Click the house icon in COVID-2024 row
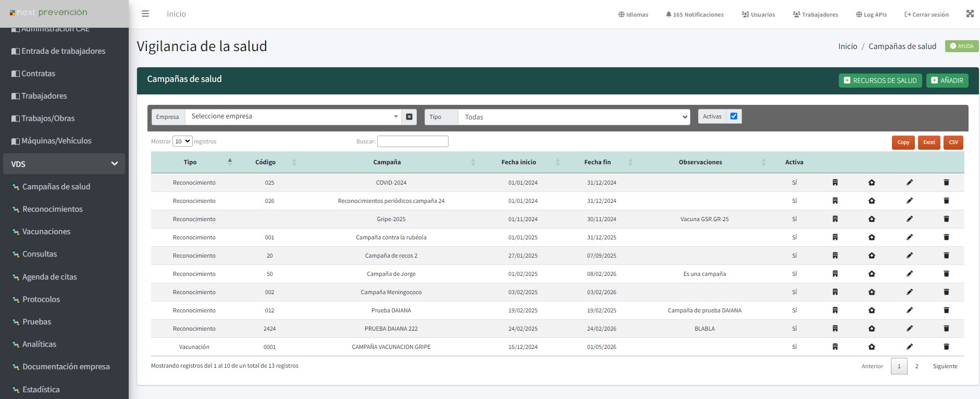The width and height of the screenshot is (980, 399). tap(872, 183)
